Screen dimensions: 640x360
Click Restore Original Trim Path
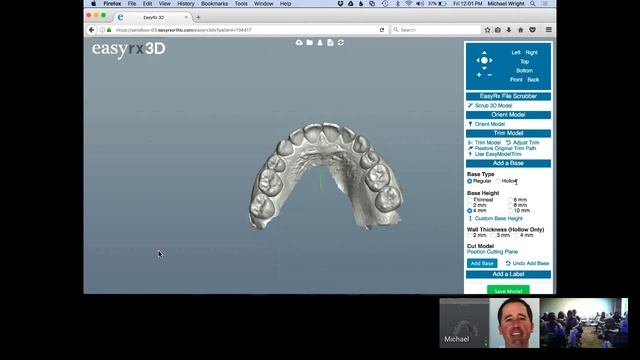502,148
